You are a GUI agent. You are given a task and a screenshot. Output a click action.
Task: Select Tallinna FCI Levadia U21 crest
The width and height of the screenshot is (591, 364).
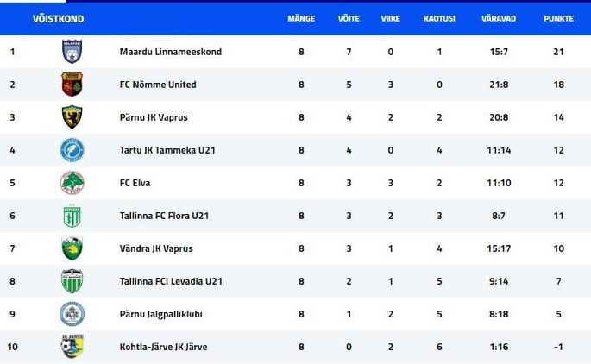pos(72,281)
